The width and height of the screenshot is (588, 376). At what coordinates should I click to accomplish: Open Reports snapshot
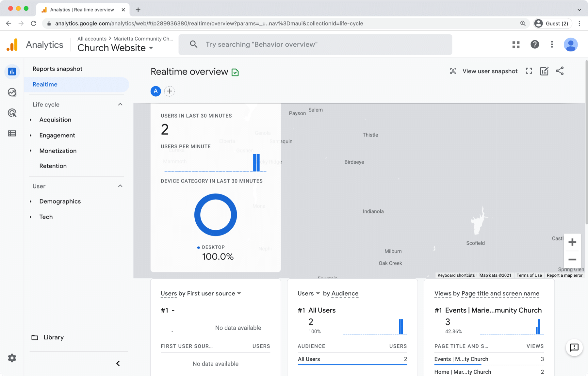click(x=57, y=69)
